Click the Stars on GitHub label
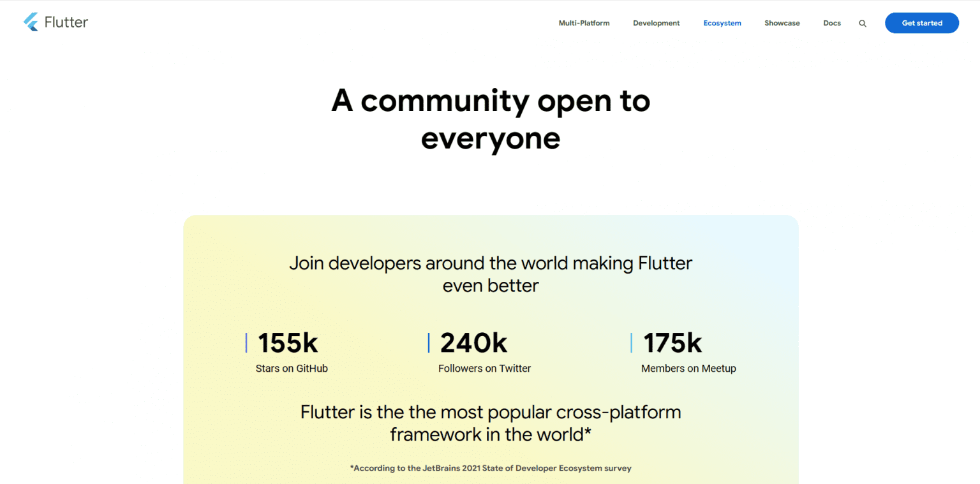Image resolution: width=980 pixels, height=484 pixels. 291,368
